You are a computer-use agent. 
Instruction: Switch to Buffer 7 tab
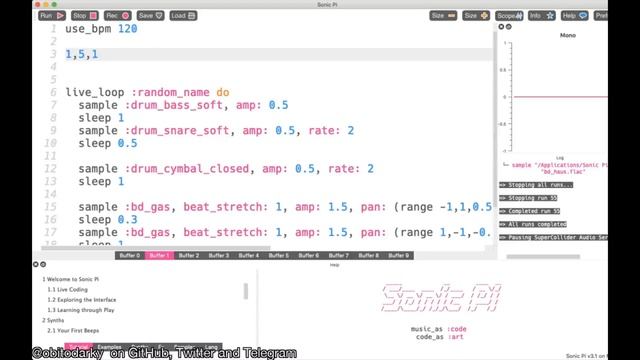[x=339, y=256]
